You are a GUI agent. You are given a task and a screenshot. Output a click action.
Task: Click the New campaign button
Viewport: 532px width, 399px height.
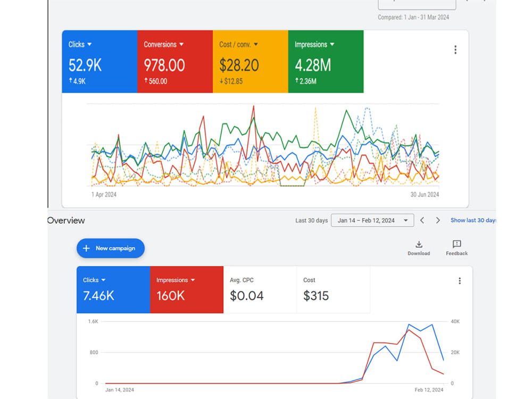tap(111, 248)
